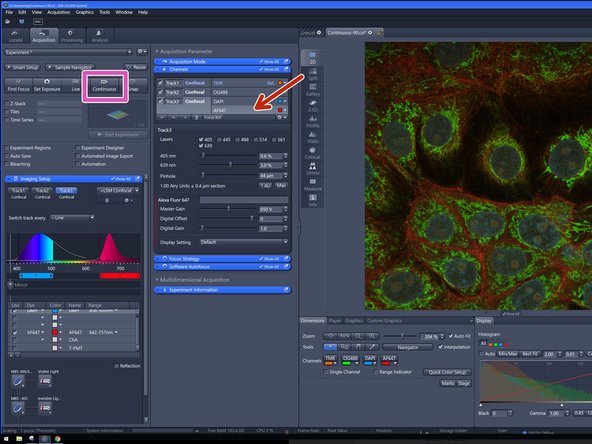
Task: Select the Measure view icon
Action: 313,185
